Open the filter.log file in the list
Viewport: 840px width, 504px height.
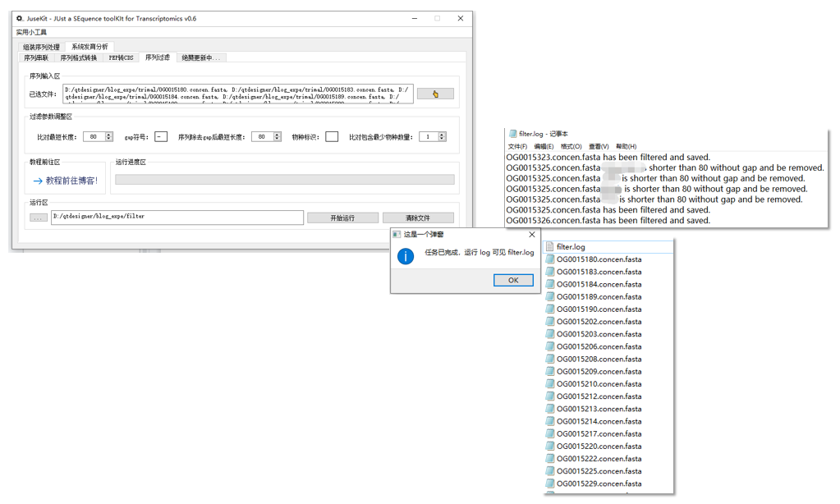point(571,247)
